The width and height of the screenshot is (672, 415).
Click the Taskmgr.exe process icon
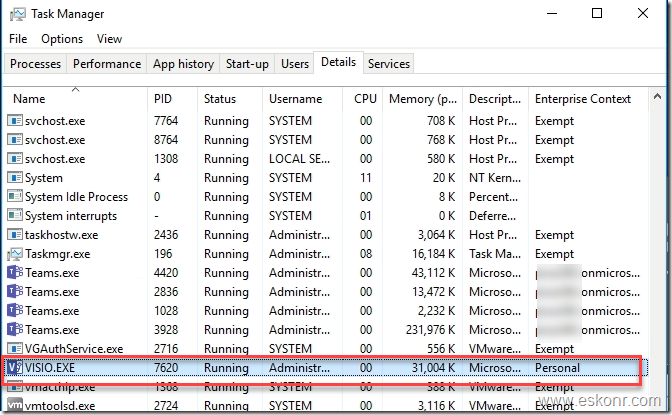pos(14,254)
